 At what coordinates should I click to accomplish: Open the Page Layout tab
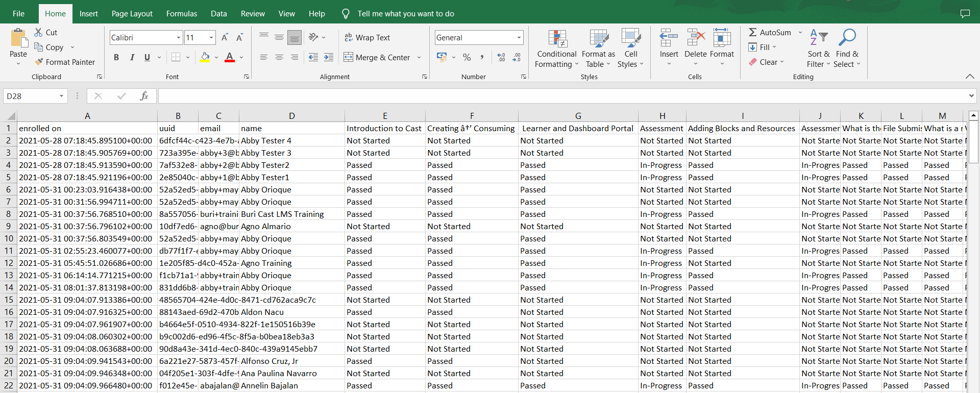pos(132,14)
